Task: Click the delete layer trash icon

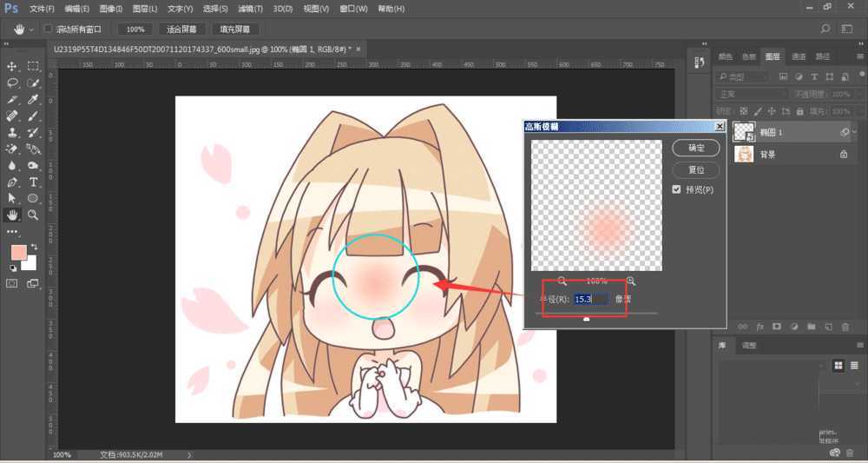Action: 845,327
